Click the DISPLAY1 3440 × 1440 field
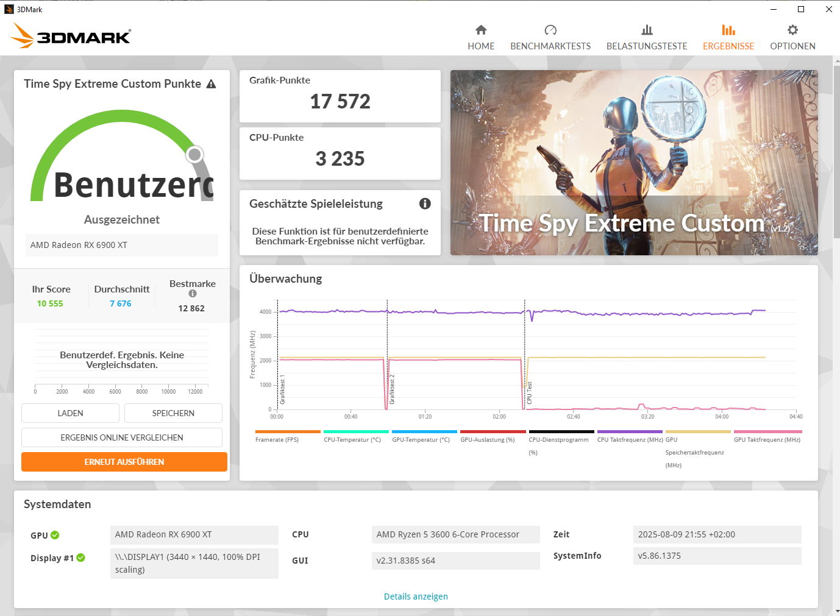Image resolution: width=840 pixels, height=616 pixels. [x=194, y=563]
